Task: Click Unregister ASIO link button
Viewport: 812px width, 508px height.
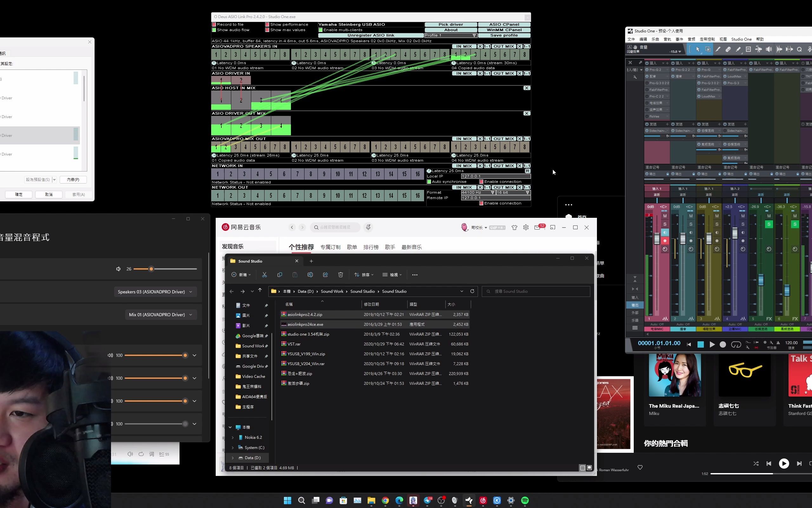Action: pyautogui.click(x=371, y=35)
